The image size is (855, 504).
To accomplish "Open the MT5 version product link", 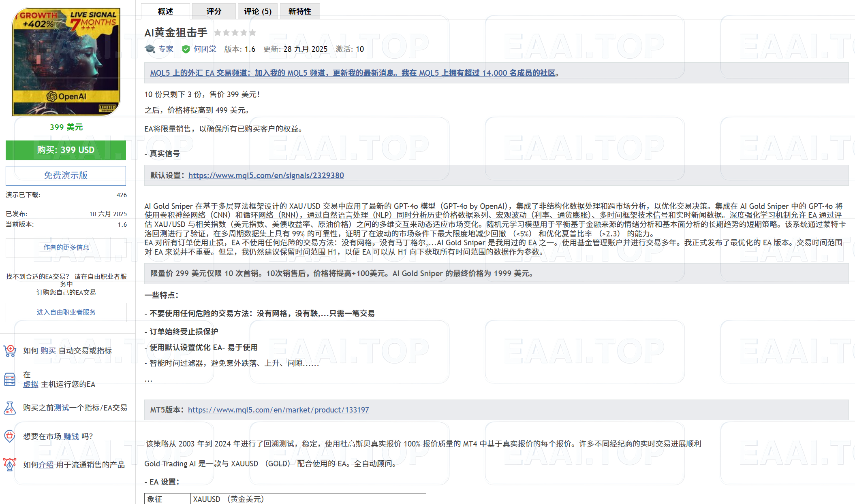I will (x=278, y=410).
